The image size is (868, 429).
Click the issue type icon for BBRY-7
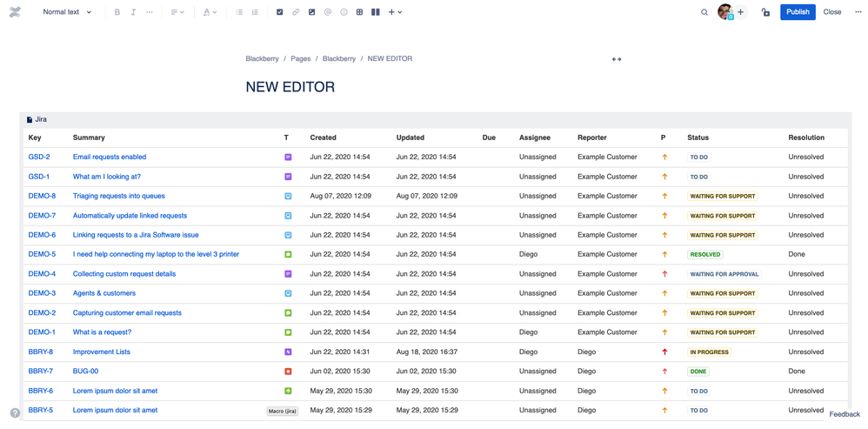click(x=288, y=372)
